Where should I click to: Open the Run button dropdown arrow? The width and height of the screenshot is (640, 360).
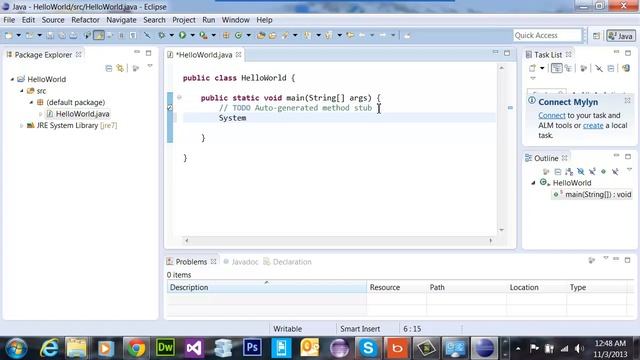tap(192, 36)
